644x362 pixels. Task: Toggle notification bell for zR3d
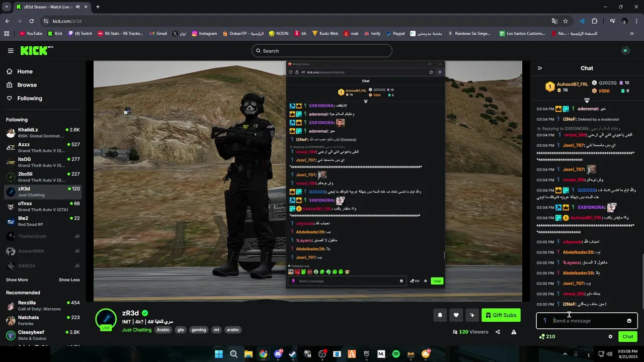tap(440, 315)
